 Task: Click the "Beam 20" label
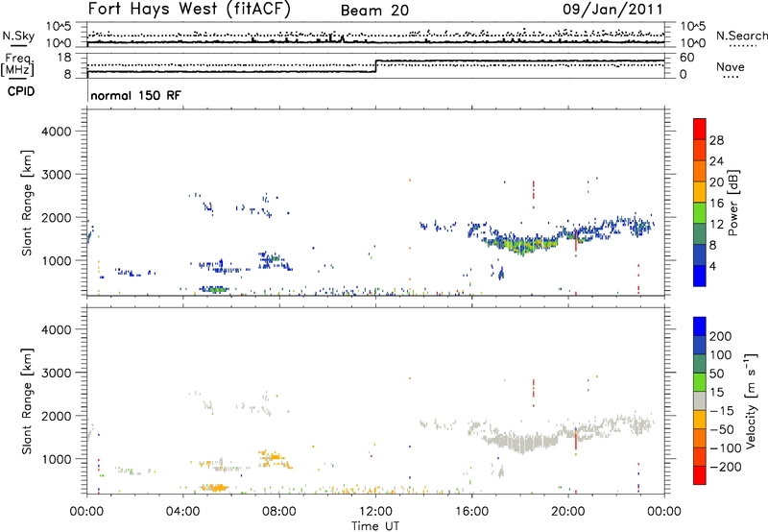tap(374, 11)
